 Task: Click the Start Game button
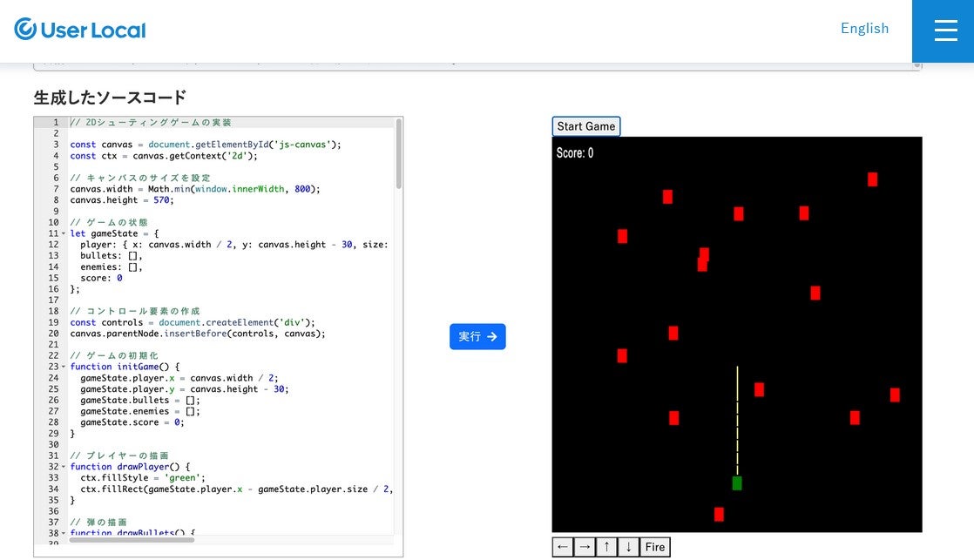click(x=586, y=125)
